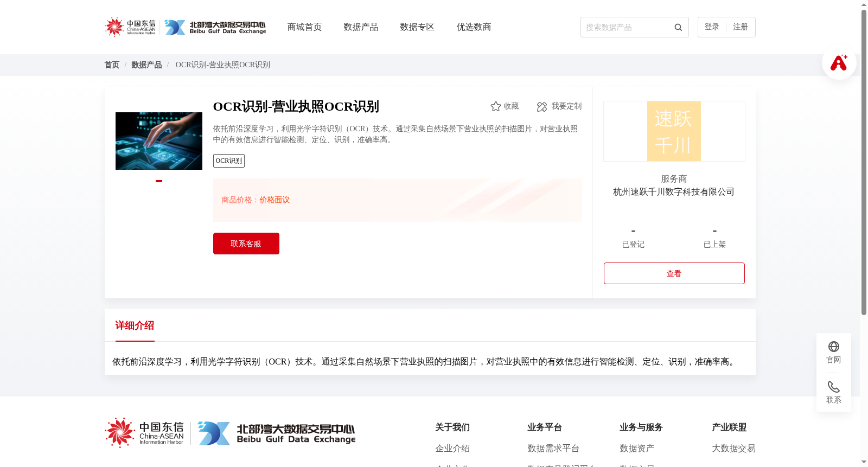The width and height of the screenshot is (868, 467).
Task: Click the 查看 provider button
Action: click(674, 273)
